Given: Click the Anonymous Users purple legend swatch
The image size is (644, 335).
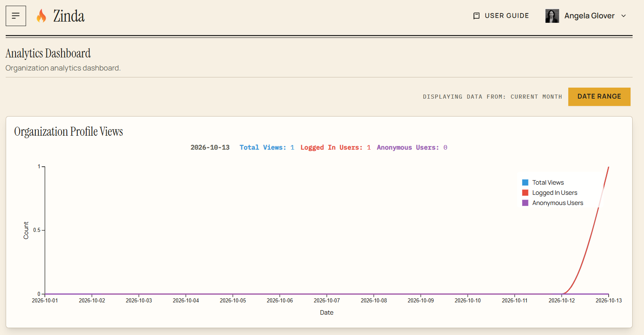Looking at the screenshot, I should click(x=525, y=203).
